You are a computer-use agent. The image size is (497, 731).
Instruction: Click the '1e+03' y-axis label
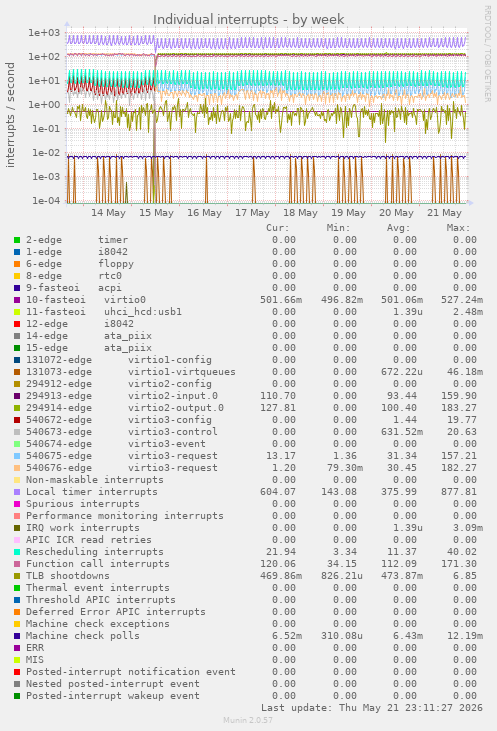tap(44, 33)
